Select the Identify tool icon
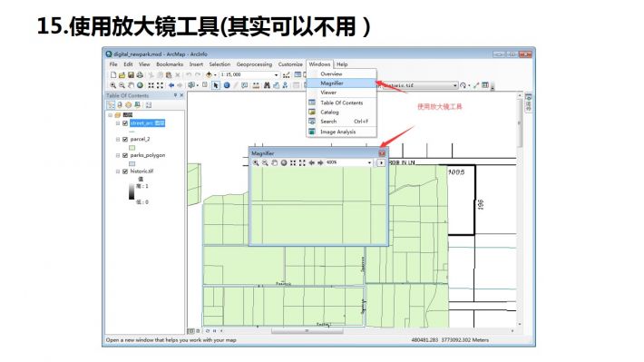This screenshot has height=362, width=644. pos(227,85)
